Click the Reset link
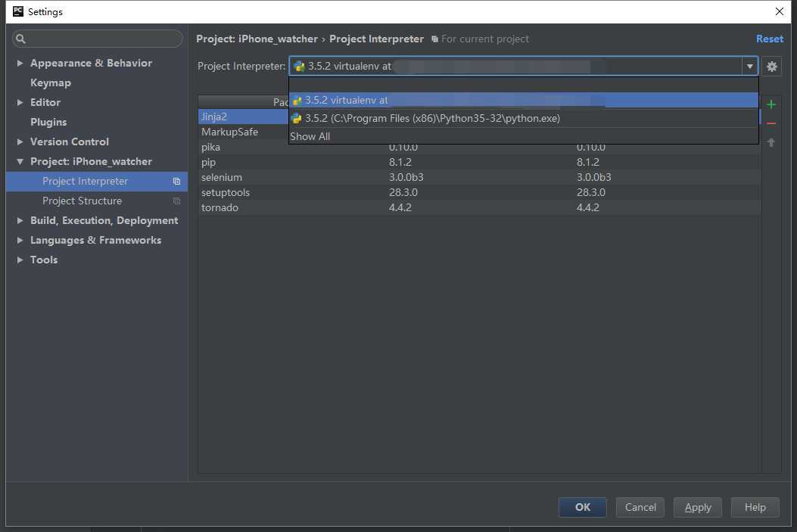 (770, 39)
